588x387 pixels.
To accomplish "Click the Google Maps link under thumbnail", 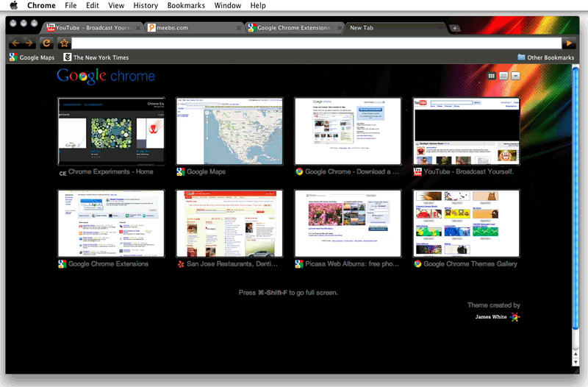I will tap(206, 171).
